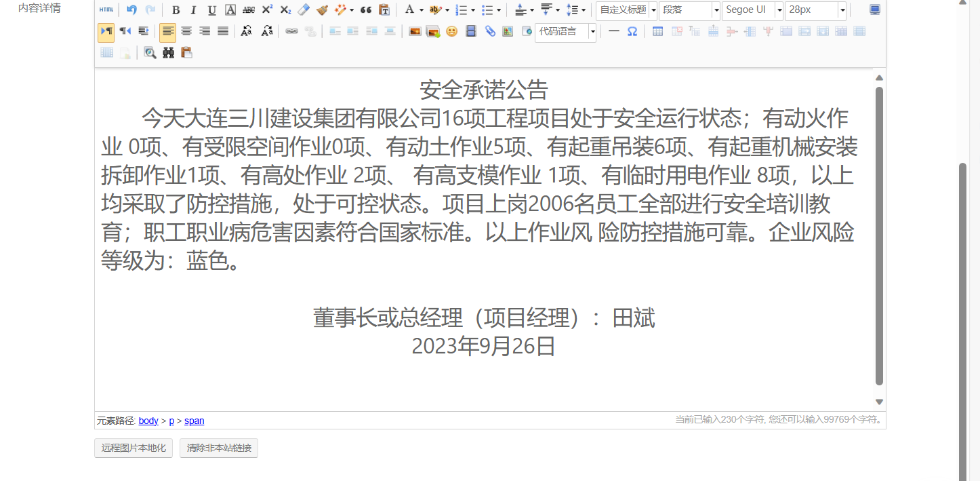980x481 pixels.
Task: Insert a map
Action: (508, 31)
